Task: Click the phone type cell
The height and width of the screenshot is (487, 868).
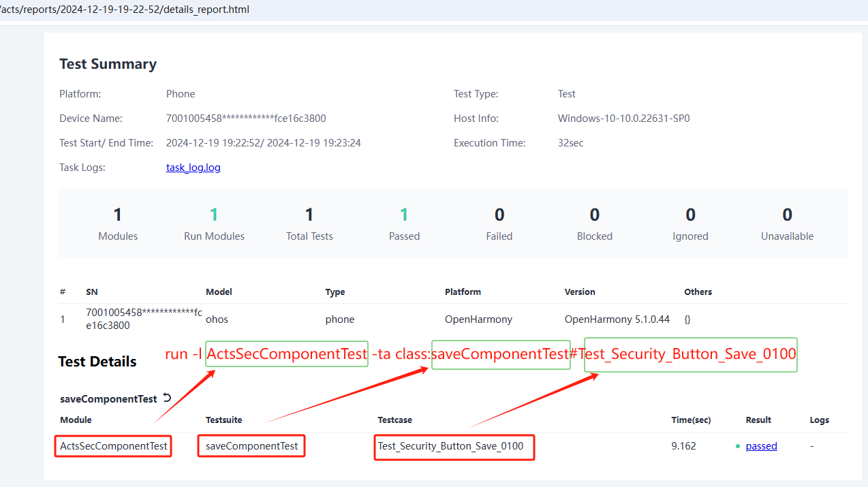Action: coord(340,319)
